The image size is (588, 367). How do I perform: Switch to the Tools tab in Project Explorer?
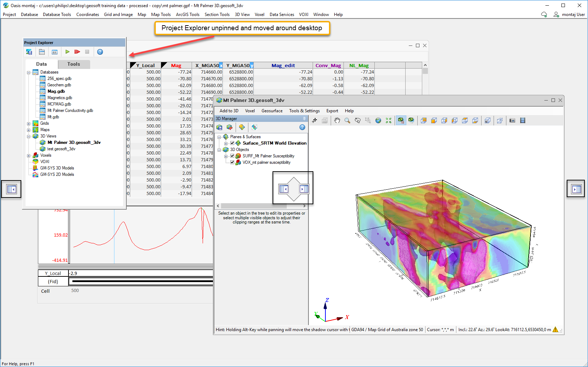point(74,64)
